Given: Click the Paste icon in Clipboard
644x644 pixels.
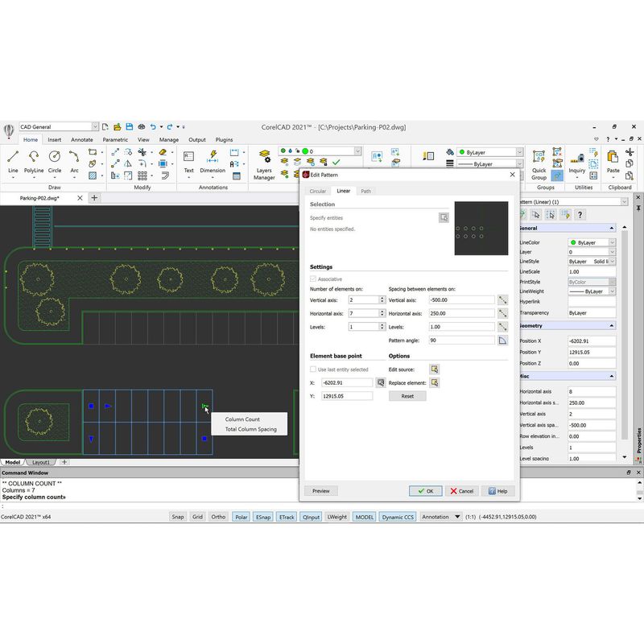Looking at the screenshot, I should click(613, 163).
